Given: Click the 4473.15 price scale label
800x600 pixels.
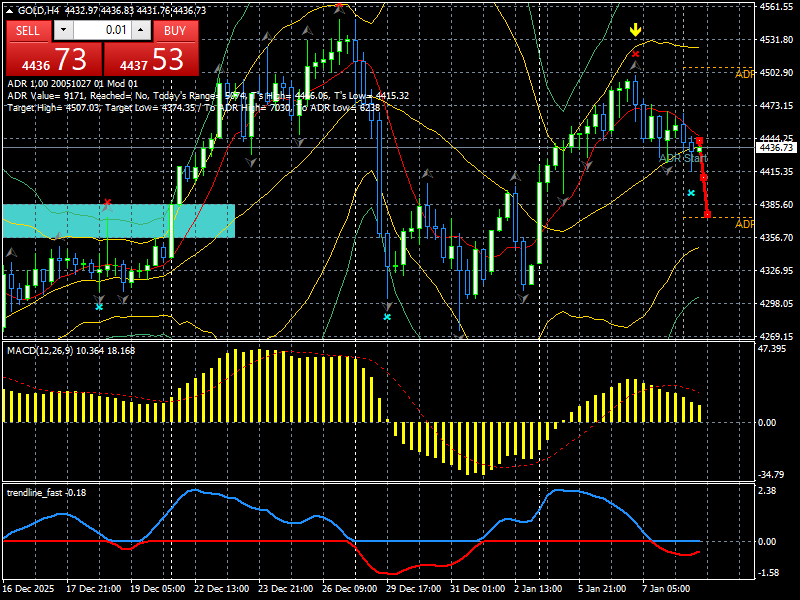Looking at the screenshot, I should pos(776,106).
